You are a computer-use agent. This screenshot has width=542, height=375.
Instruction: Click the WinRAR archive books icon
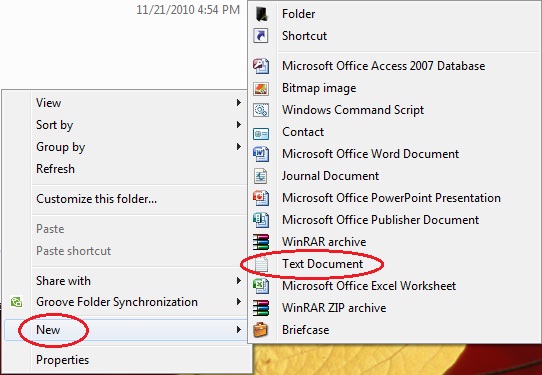pyautogui.click(x=261, y=242)
